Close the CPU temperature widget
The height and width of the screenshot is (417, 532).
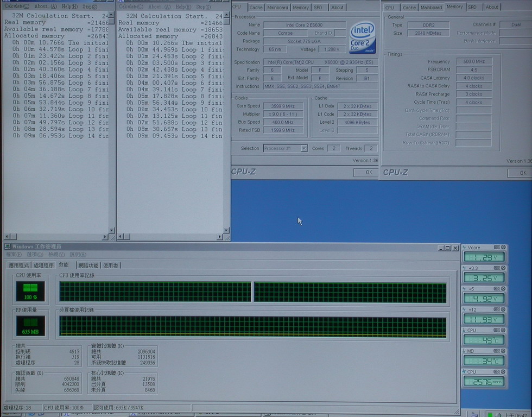504,330
